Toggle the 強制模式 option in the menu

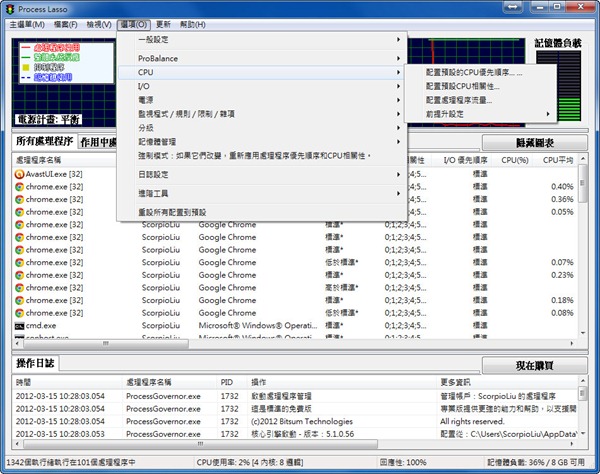click(261, 156)
